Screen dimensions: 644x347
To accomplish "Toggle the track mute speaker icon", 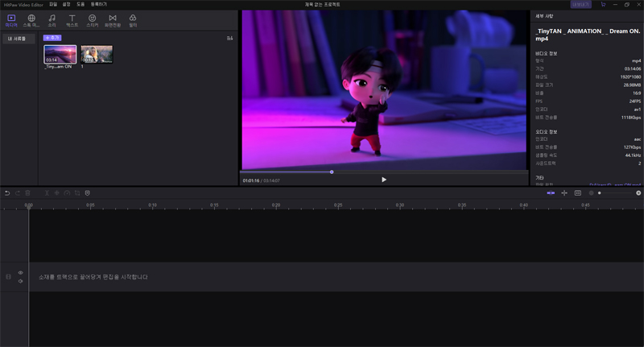I will tap(21, 281).
